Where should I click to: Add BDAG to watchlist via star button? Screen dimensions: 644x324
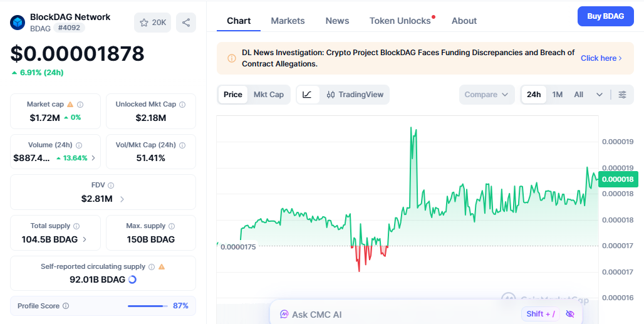(152, 23)
